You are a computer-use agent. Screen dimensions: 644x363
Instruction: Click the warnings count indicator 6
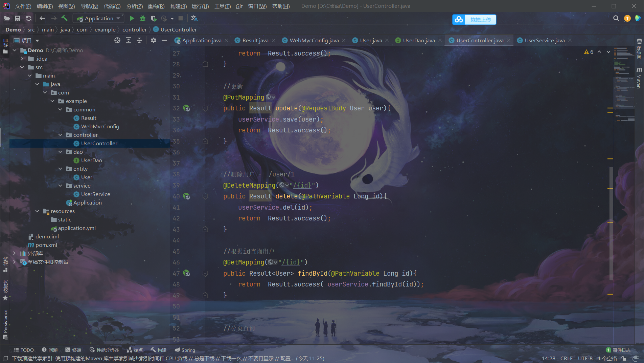tap(589, 52)
